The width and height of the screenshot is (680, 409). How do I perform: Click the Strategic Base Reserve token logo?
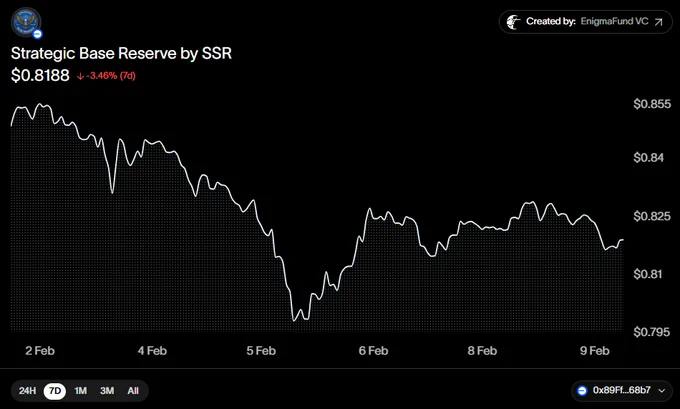[x=26, y=22]
